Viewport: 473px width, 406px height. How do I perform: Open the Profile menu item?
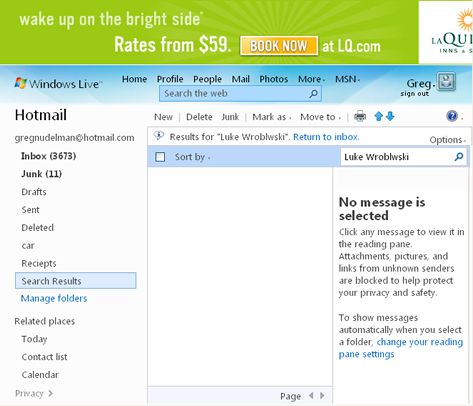click(170, 79)
